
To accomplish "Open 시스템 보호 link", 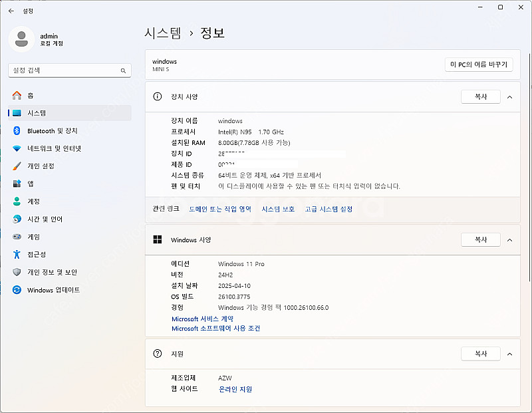I will (278, 209).
